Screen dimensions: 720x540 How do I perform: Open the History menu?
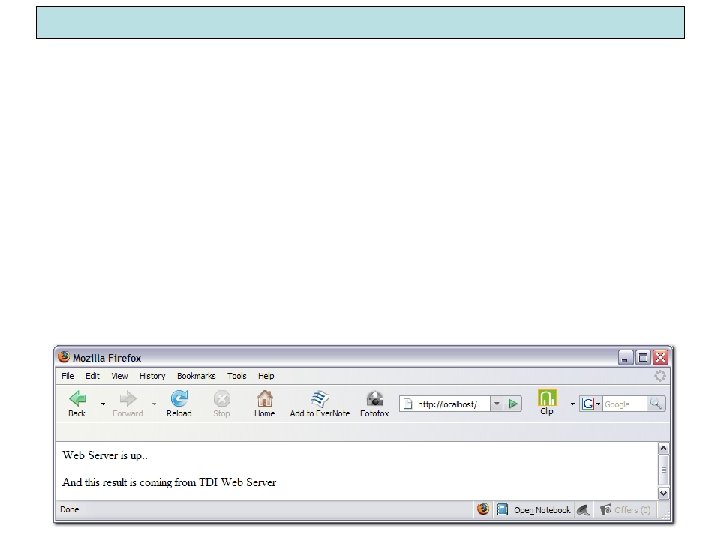pyautogui.click(x=152, y=376)
